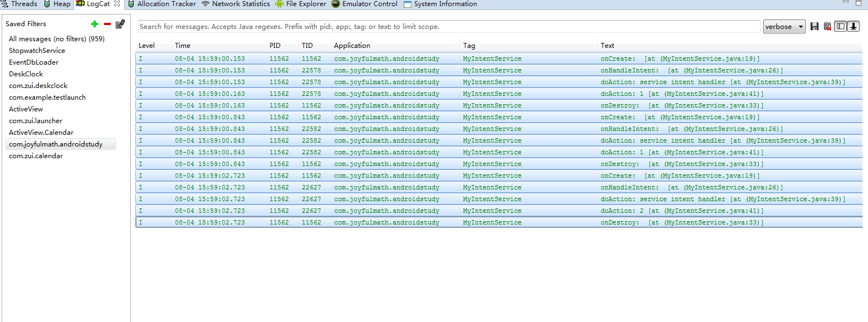
Task: Select the onCreate row at 15:59:00.843
Action: [x=499, y=117]
